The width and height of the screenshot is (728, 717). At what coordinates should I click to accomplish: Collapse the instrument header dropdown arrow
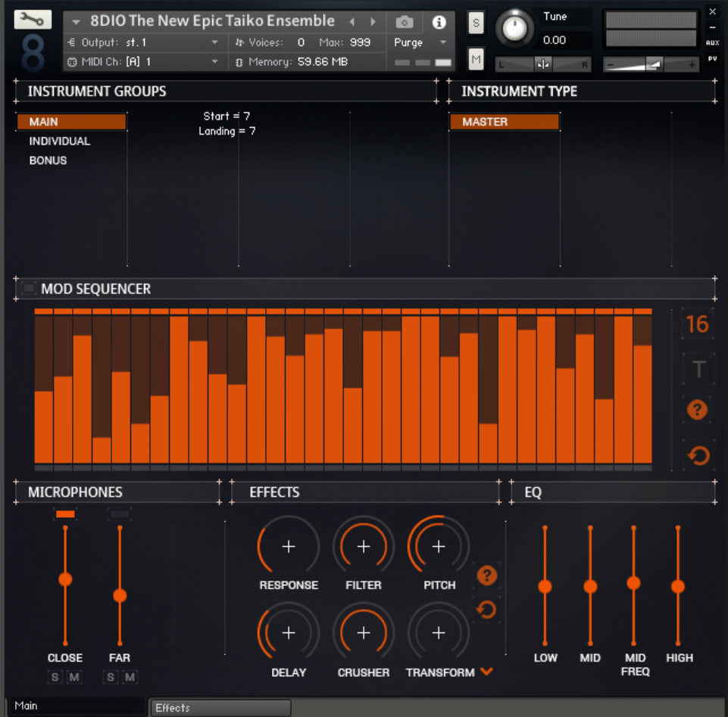tap(77, 22)
